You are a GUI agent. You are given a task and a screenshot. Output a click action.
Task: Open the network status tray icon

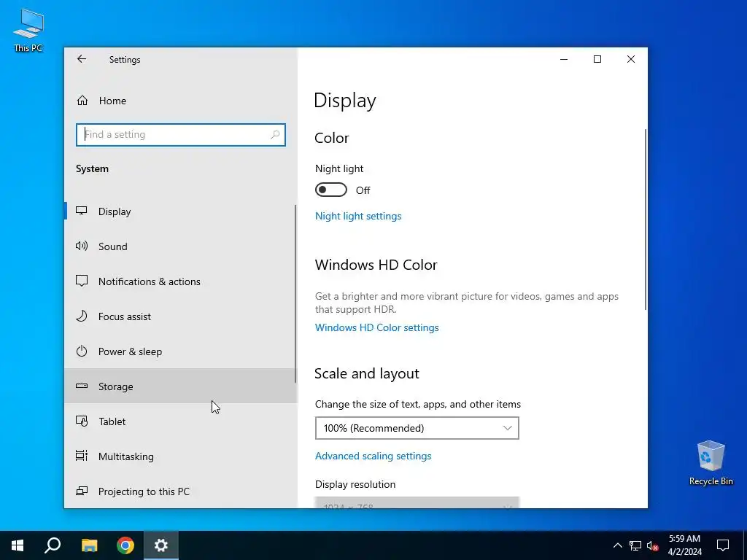635,545
